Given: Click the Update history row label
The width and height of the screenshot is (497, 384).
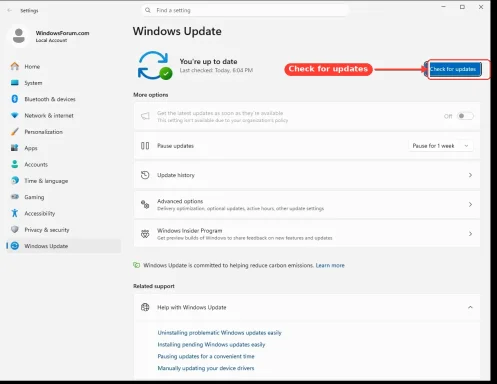Looking at the screenshot, I should (x=176, y=175).
